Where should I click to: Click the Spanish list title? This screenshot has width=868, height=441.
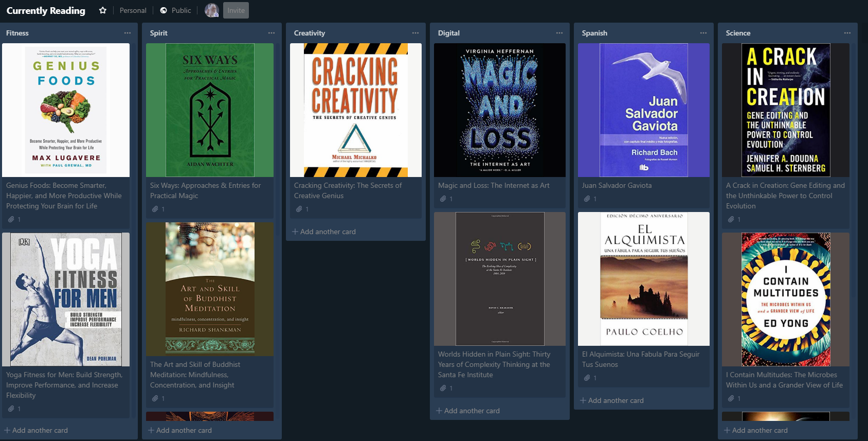coord(594,33)
